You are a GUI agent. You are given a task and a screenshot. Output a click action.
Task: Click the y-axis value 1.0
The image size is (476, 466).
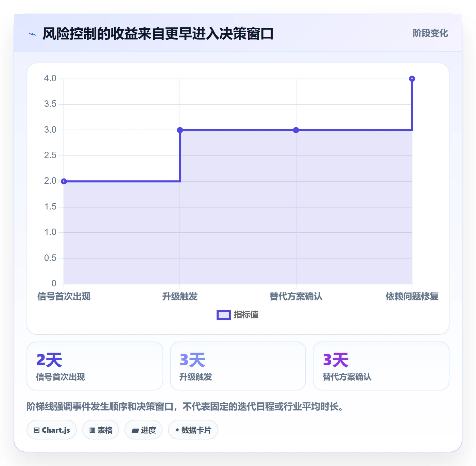50,232
